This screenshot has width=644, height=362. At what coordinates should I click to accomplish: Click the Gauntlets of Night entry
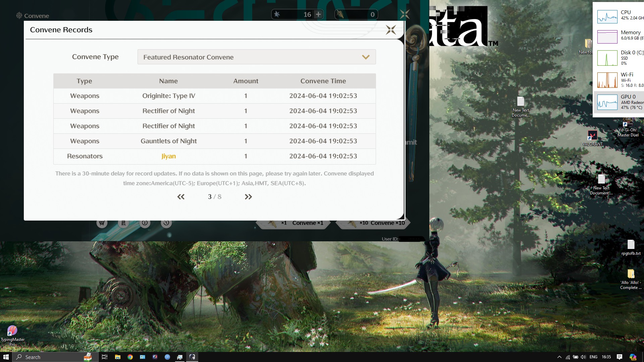169,141
